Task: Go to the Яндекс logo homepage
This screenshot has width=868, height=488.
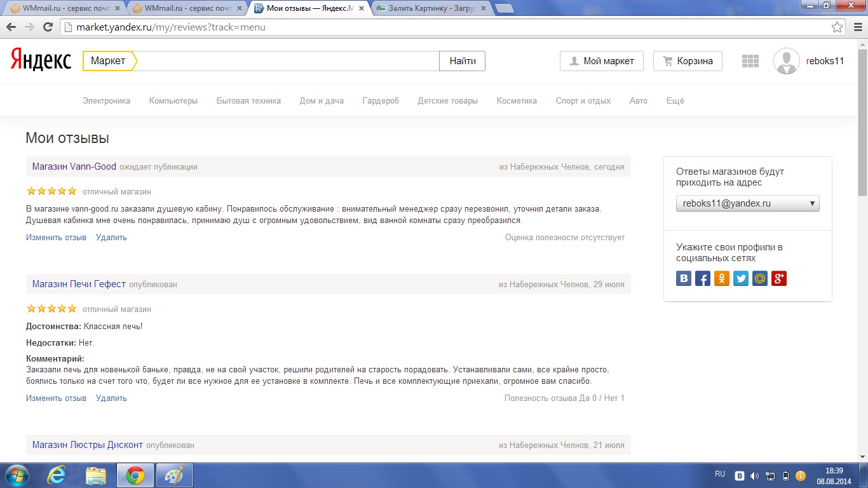Action: click(x=41, y=60)
